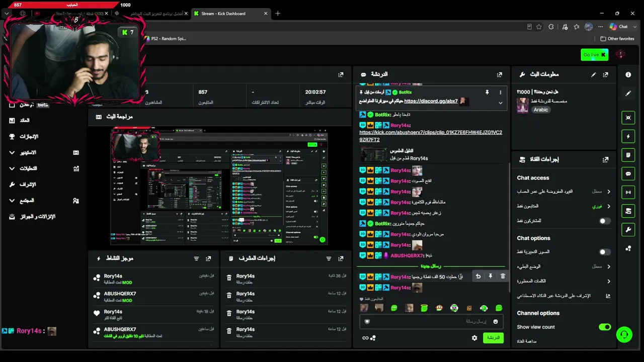
Task: Click the Go live button
Action: (594, 55)
